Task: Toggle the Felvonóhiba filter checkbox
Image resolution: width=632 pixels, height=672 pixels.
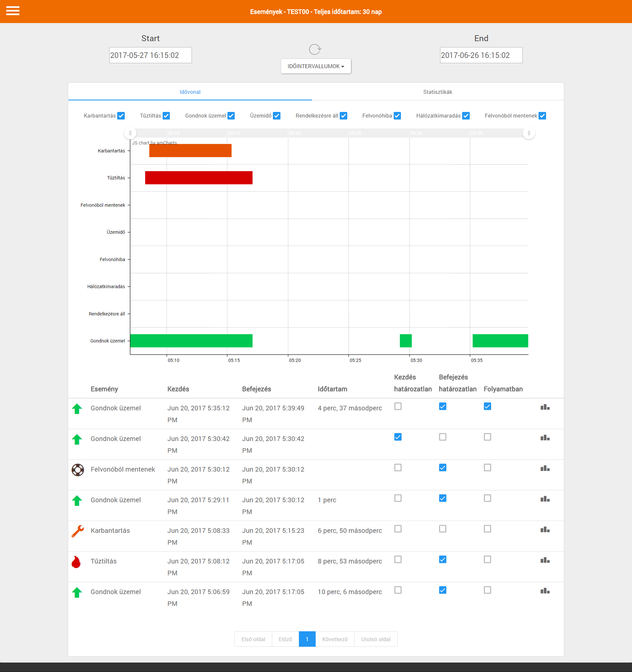Action: pos(397,116)
